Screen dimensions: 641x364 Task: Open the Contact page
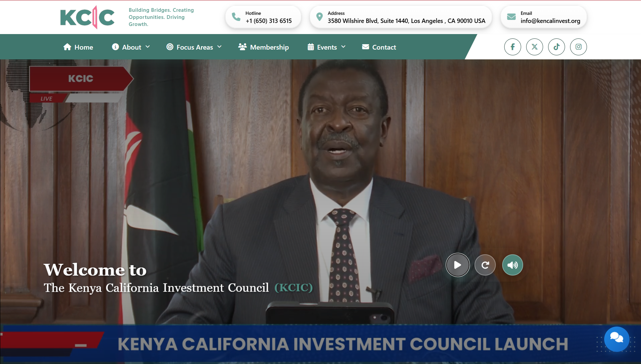click(384, 47)
